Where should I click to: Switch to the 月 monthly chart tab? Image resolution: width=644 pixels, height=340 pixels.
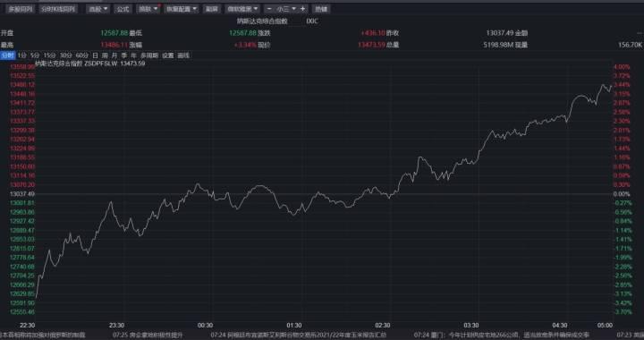click(x=114, y=55)
